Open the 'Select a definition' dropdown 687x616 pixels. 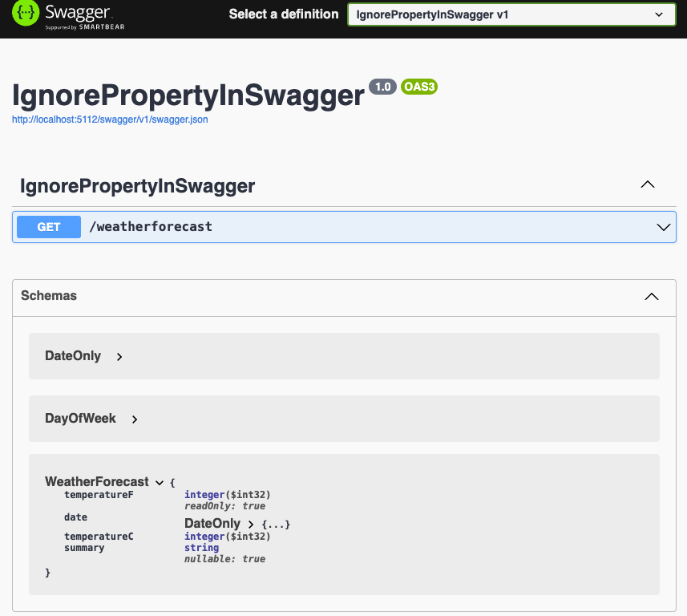(x=511, y=14)
